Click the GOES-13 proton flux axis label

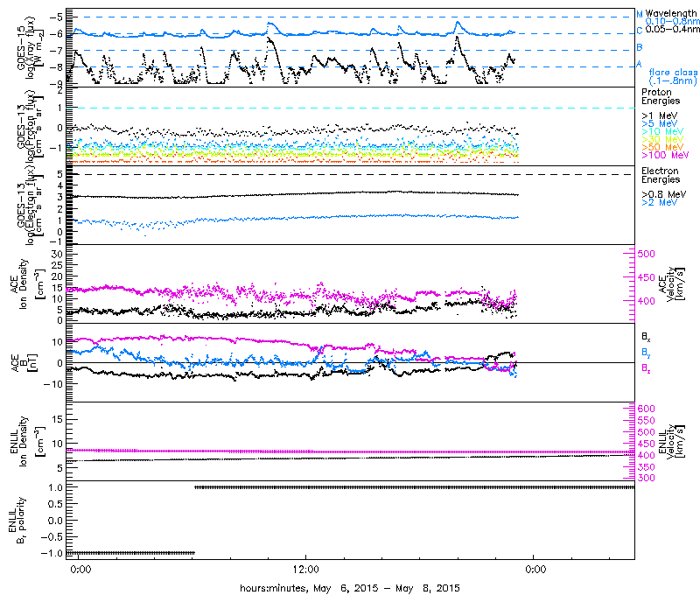tap(31, 125)
